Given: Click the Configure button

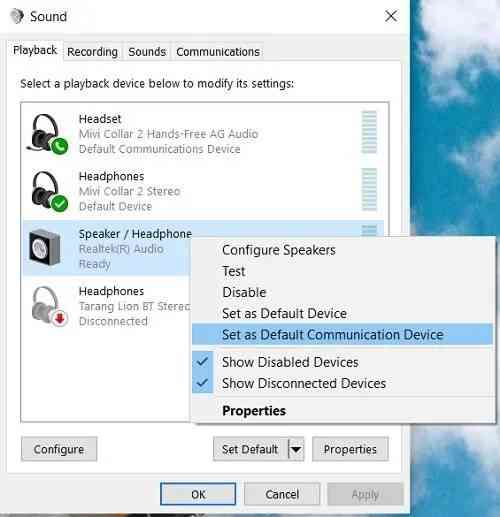Looking at the screenshot, I should 59,449.
